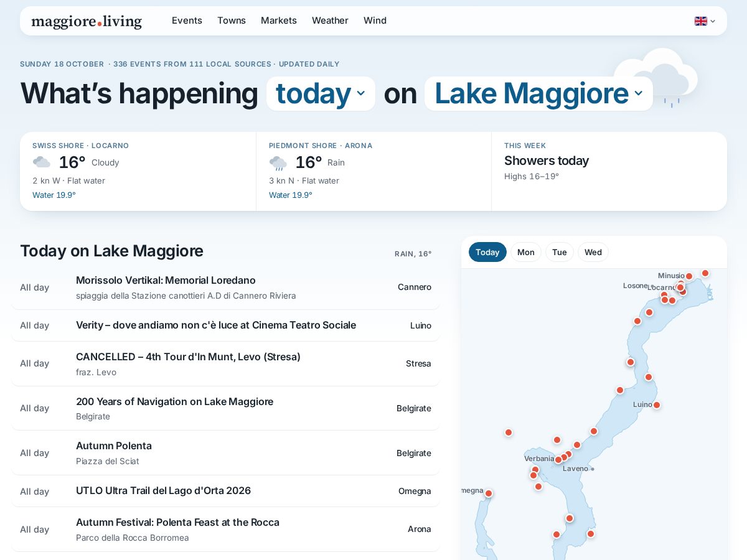Open 'Autumn Festival: Polenta Feast at the Rocca'
Image resolution: width=747 pixels, height=560 pixels.
tap(225, 529)
